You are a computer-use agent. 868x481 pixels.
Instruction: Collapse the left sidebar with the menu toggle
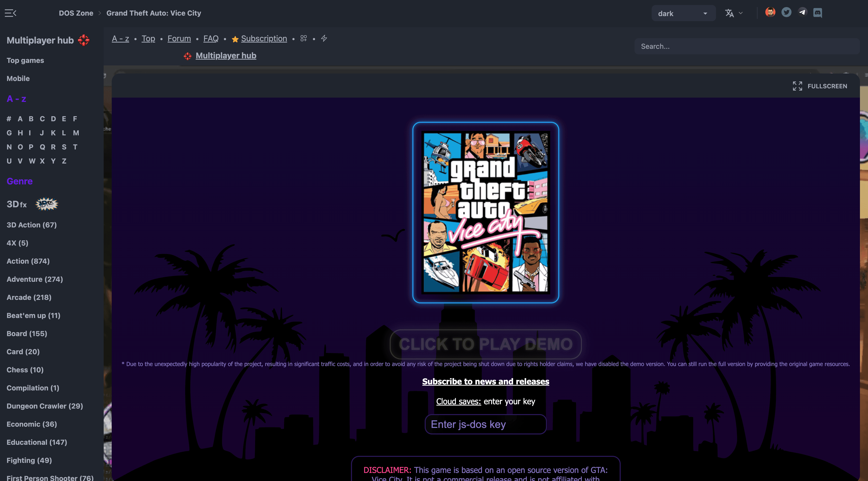pyautogui.click(x=10, y=13)
